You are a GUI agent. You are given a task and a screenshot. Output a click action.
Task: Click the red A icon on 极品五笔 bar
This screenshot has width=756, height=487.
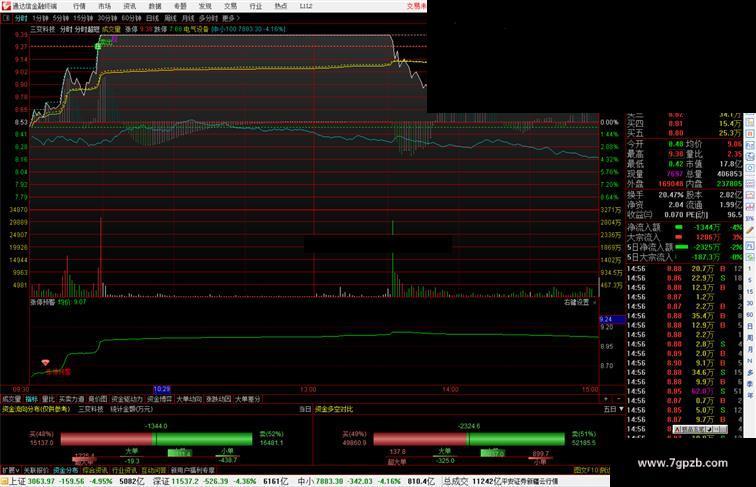678,429
